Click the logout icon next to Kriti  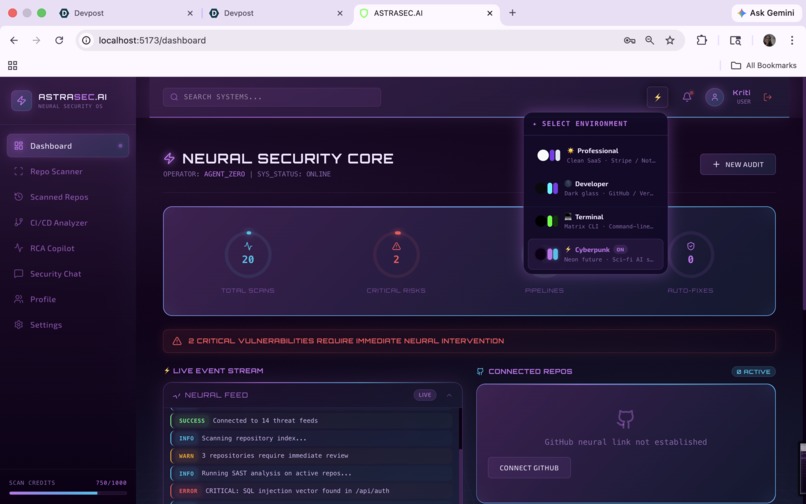click(767, 97)
